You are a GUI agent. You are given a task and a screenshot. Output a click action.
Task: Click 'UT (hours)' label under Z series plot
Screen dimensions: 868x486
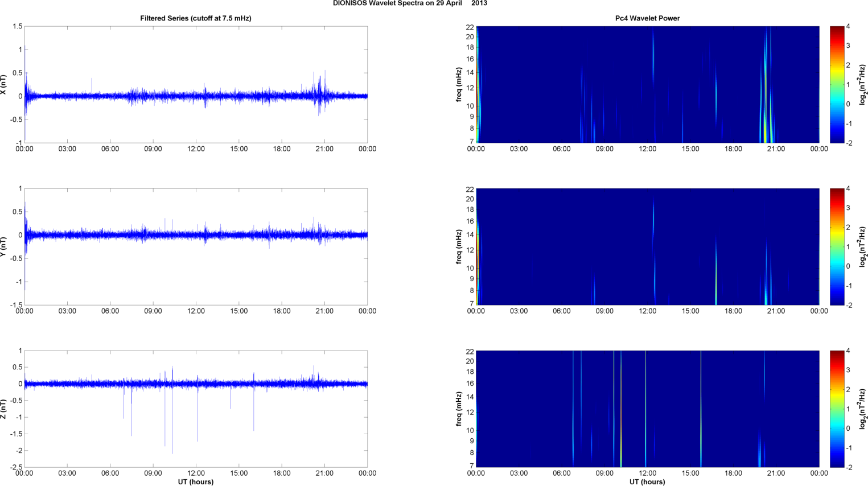coord(196,482)
